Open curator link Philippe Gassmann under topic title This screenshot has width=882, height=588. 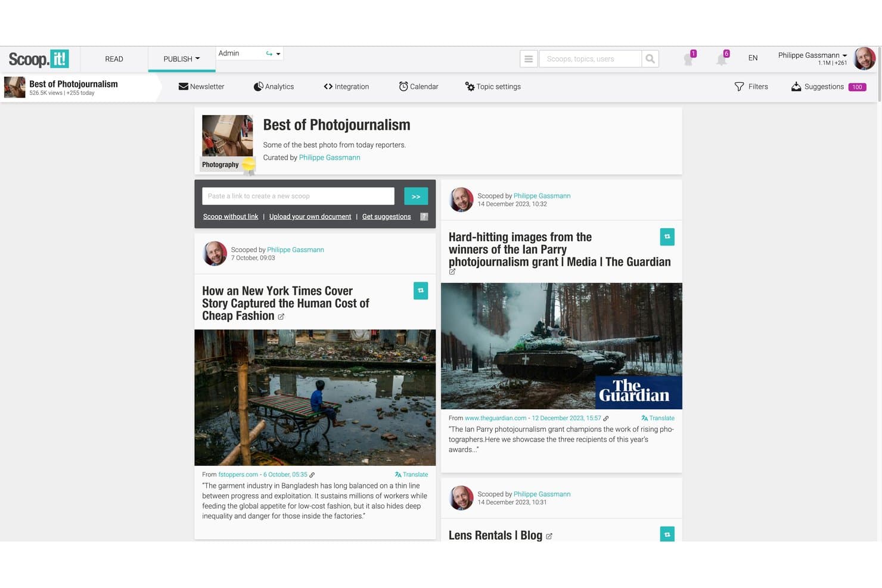[330, 158]
